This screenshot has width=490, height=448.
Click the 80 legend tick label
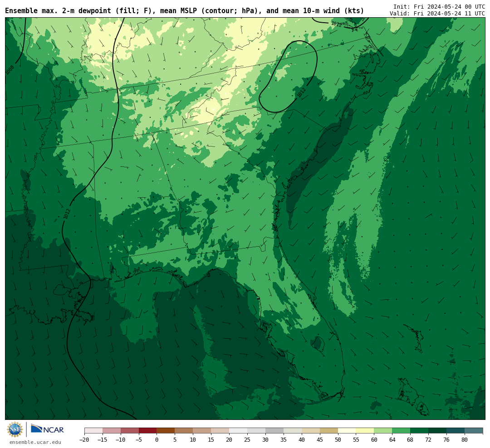pyautogui.click(x=465, y=440)
